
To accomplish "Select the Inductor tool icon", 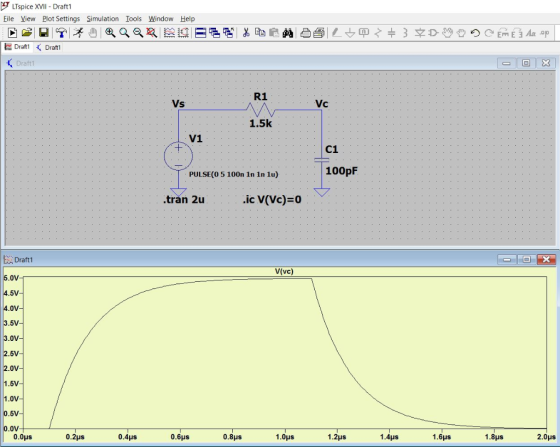I will [x=405, y=33].
